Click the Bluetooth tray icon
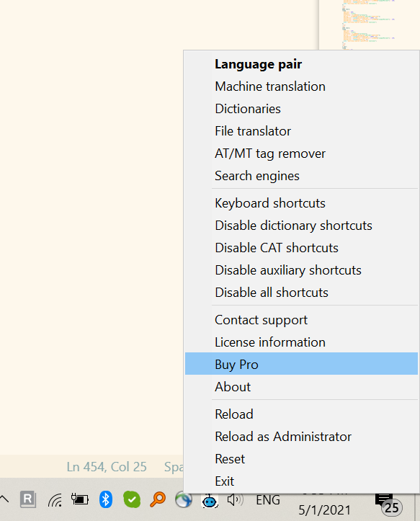The image size is (420, 521). tap(106, 499)
